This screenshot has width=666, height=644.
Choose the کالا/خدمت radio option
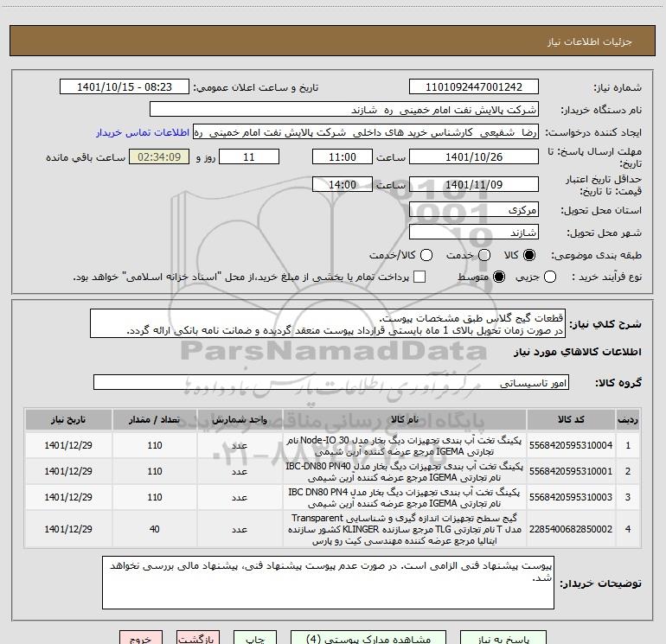click(414, 256)
